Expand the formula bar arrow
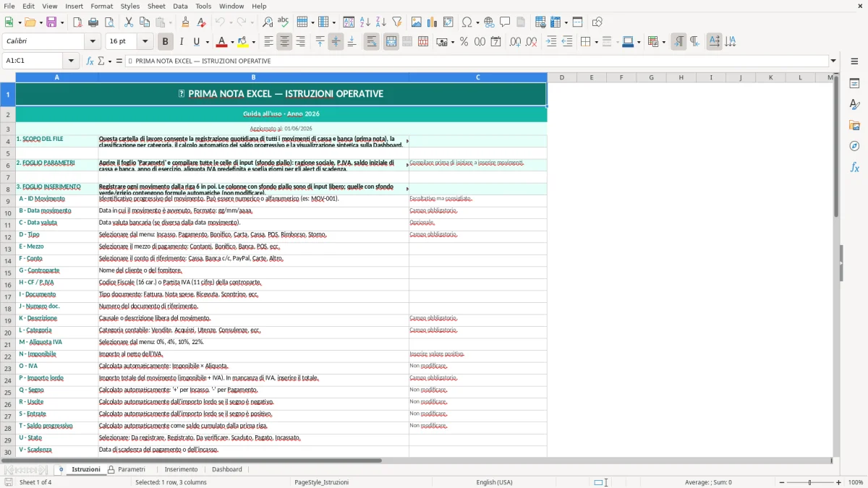868x488 pixels. 833,61
